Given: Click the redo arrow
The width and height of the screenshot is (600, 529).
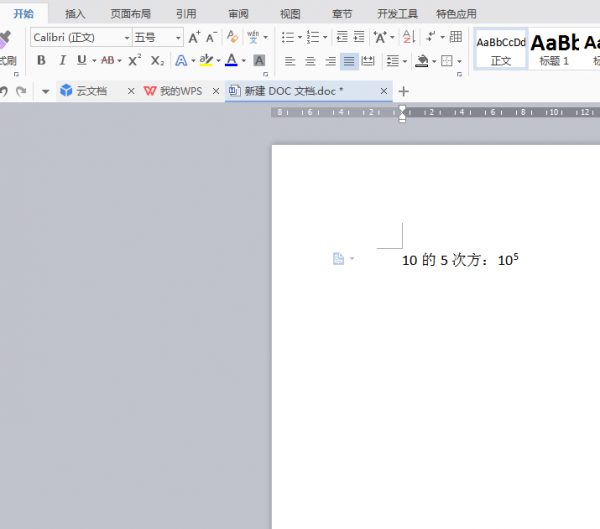Looking at the screenshot, I should pyautogui.click(x=21, y=91).
